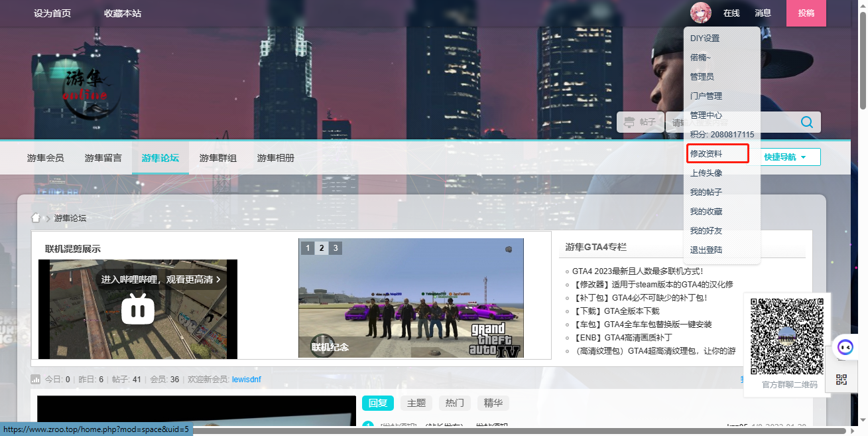Click the pink 投稿 button

(x=806, y=13)
